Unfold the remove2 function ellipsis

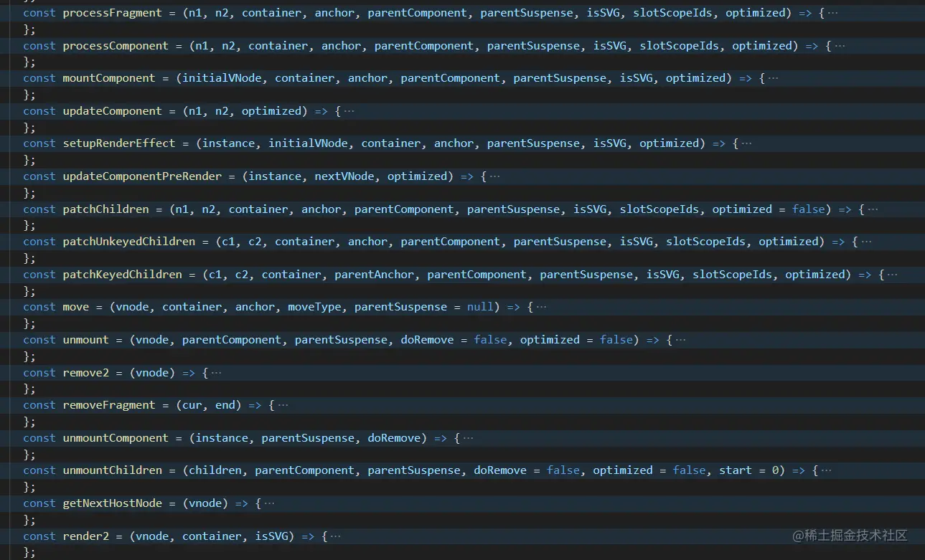(216, 373)
